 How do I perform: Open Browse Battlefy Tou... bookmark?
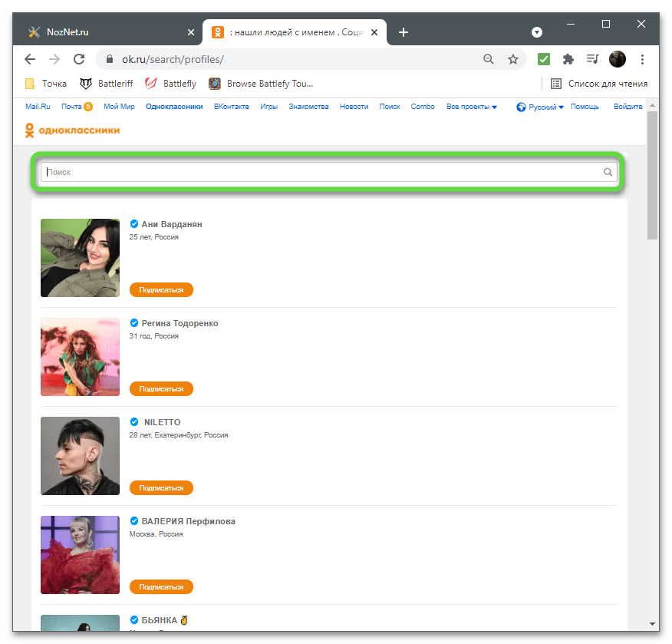(261, 84)
